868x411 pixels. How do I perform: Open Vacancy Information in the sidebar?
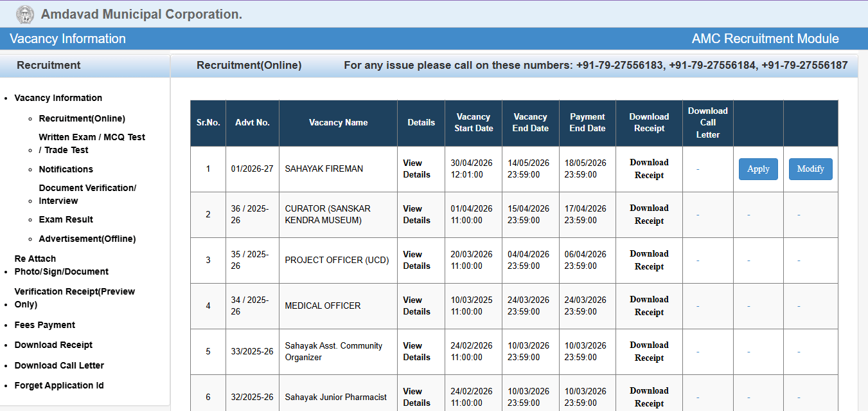(58, 98)
